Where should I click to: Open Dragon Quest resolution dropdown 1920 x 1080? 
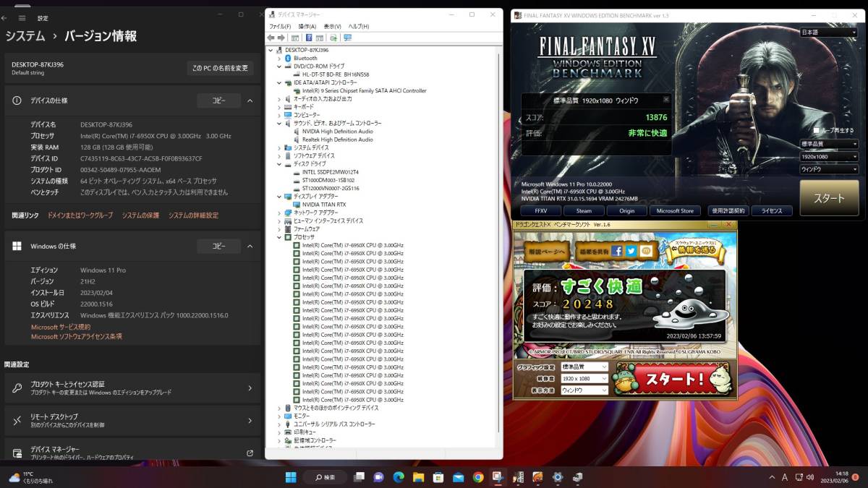[x=584, y=378]
